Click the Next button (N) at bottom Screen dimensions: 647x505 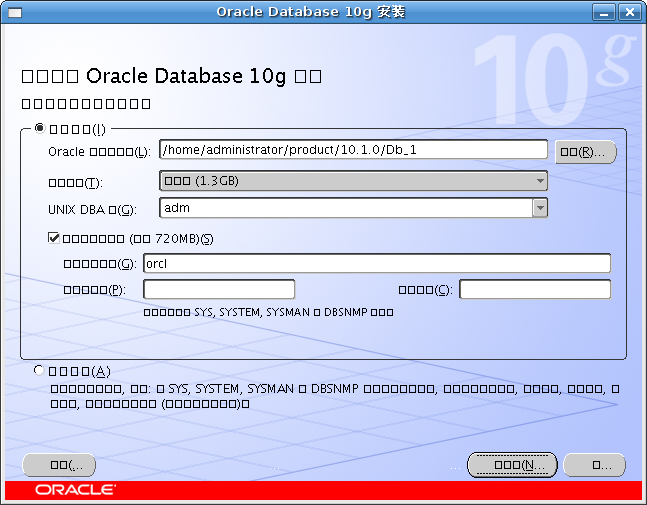pyautogui.click(x=512, y=465)
